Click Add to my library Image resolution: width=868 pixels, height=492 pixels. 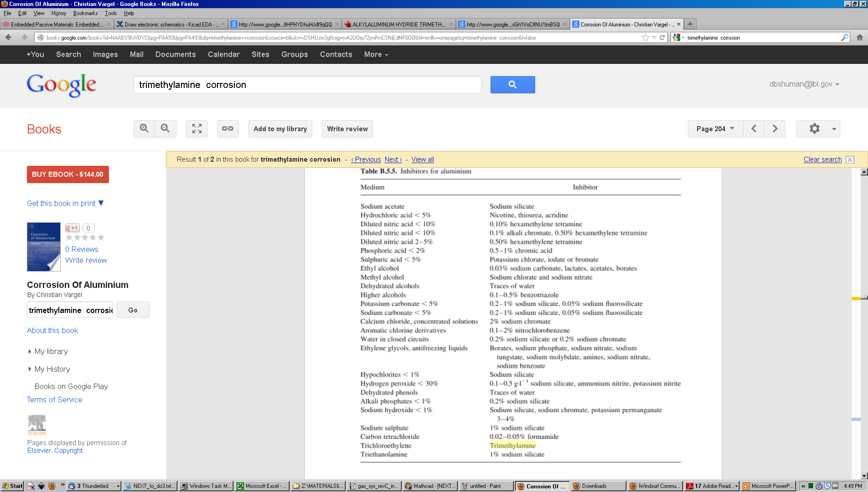280,129
